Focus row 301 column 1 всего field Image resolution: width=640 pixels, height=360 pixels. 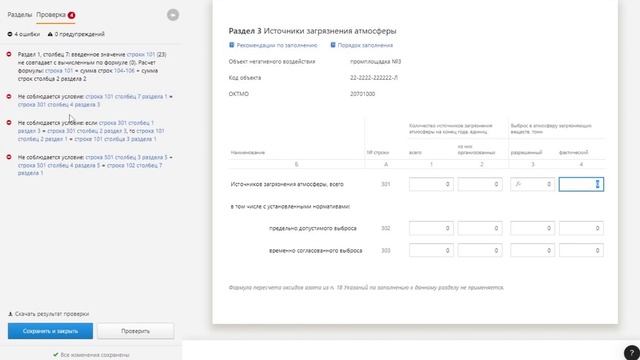click(431, 184)
